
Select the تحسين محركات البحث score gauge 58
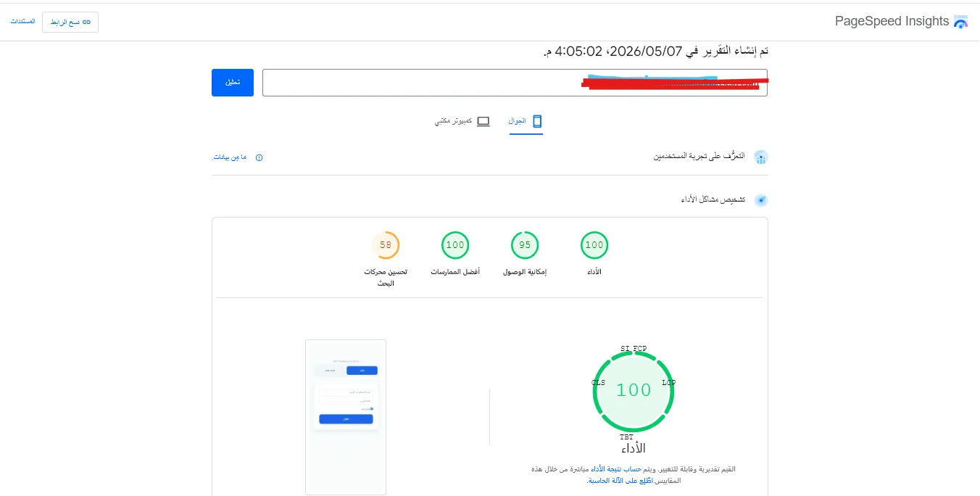(x=386, y=245)
